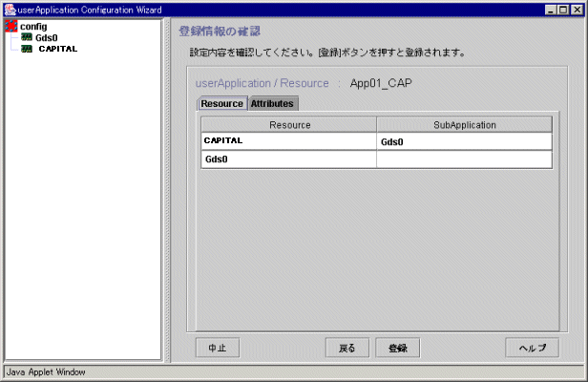Click the Resource column header
Screen dimensions: 588x382
click(288, 125)
